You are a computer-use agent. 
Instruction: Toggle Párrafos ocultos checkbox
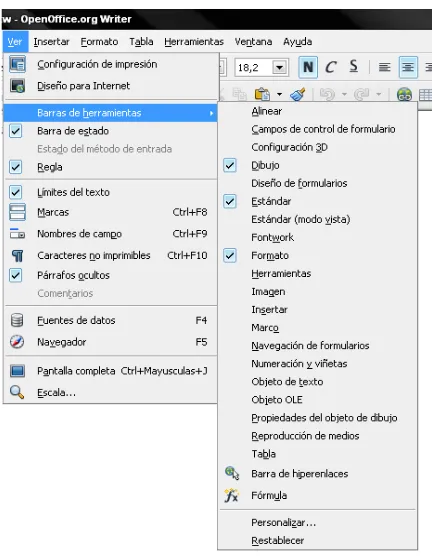point(15,275)
